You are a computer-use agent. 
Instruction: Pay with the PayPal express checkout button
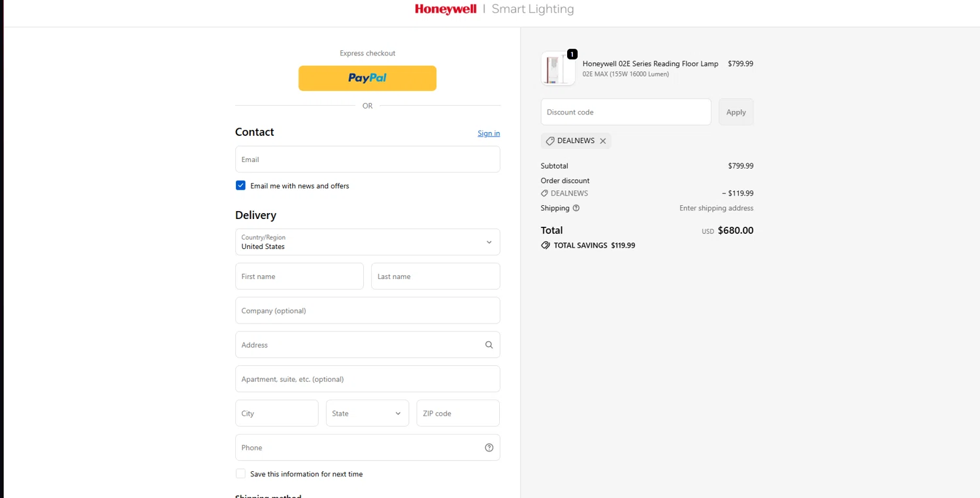click(x=367, y=78)
